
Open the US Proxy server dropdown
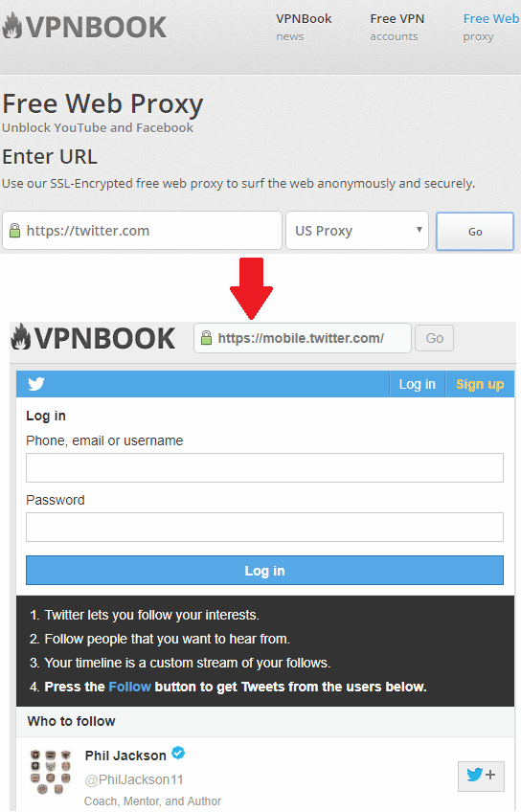357,231
